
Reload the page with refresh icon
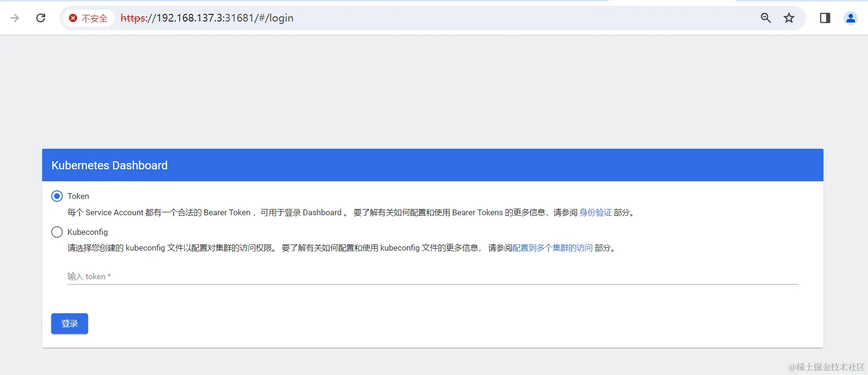(41, 18)
